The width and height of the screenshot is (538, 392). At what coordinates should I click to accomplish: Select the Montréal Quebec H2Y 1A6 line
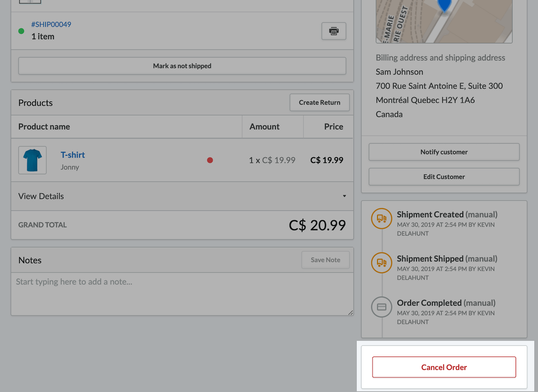[x=425, y=100]
